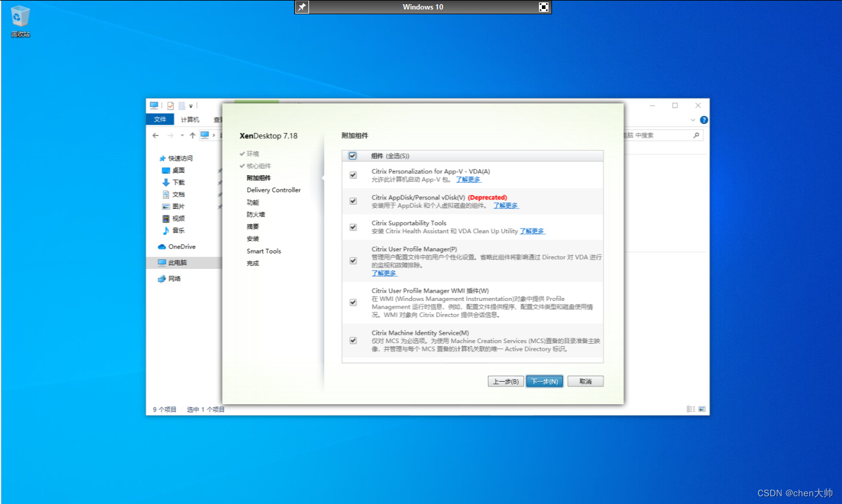
Task: Open 桌面 folder in Explorer sidebar
Action: (174, 170)
